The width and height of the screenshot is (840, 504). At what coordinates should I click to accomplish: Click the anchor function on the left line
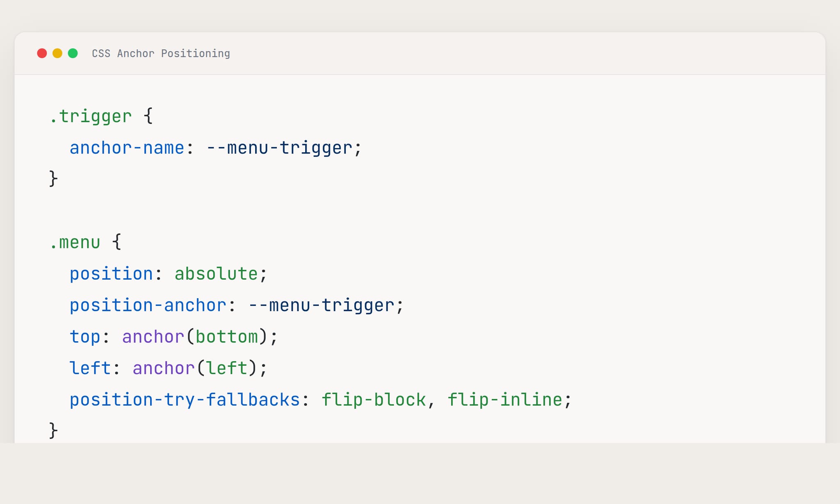coord(163,368)
